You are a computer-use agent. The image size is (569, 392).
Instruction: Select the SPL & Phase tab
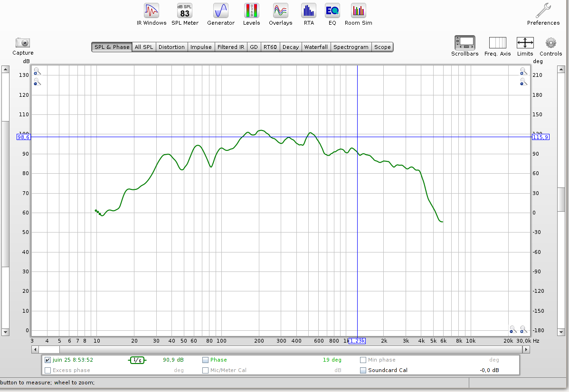point(112,47)
